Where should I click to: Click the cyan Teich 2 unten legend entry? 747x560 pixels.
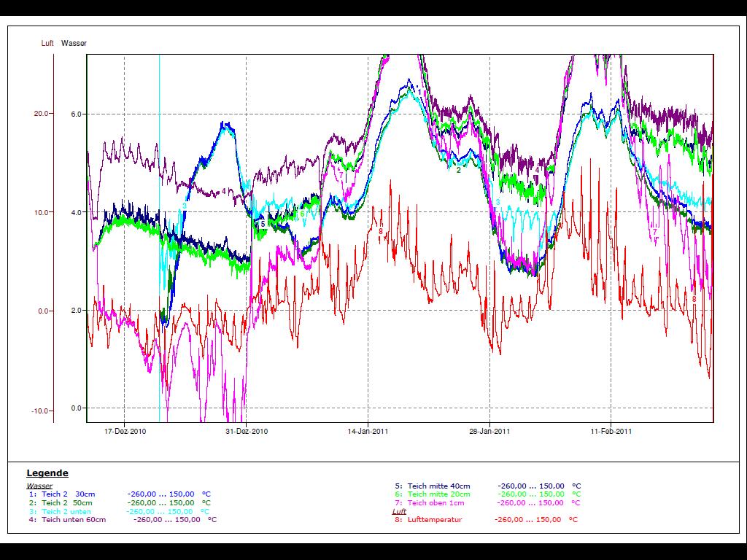(66, 512)
